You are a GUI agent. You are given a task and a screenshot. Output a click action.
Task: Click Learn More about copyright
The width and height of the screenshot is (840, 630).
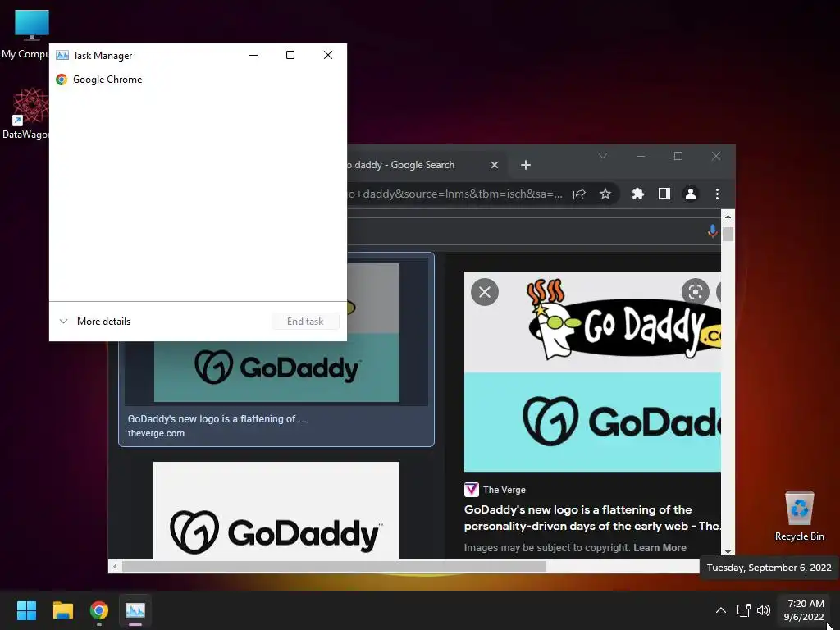pyautogui.click(x=660, y=547)
